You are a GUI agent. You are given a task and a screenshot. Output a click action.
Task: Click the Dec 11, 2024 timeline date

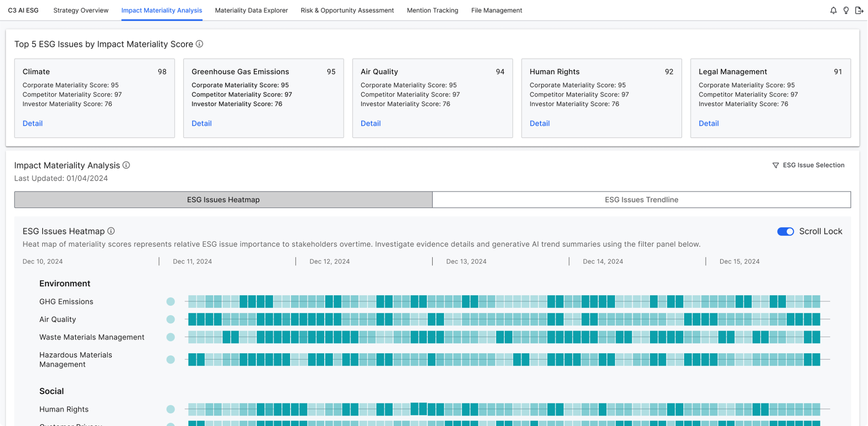pos(192,261)
